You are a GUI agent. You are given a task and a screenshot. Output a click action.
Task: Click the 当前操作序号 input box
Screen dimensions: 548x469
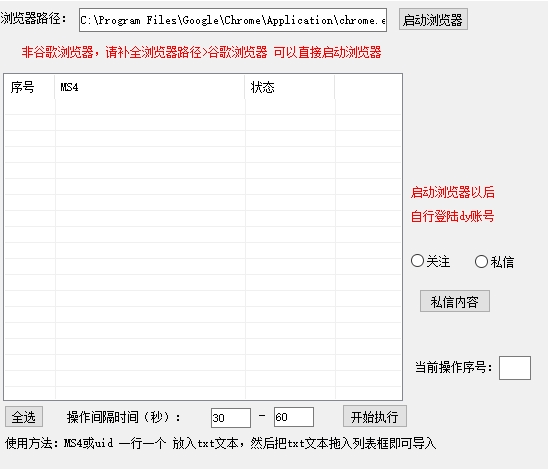(x=515, y=368)
